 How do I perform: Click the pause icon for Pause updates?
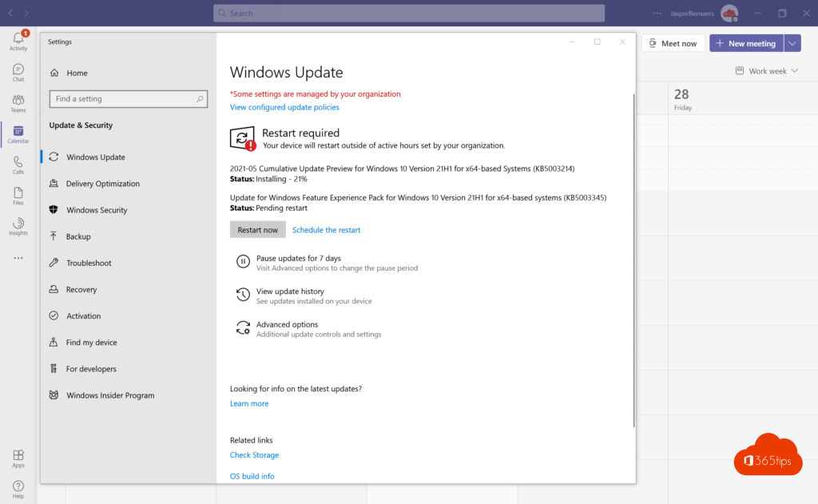(243, 261)
